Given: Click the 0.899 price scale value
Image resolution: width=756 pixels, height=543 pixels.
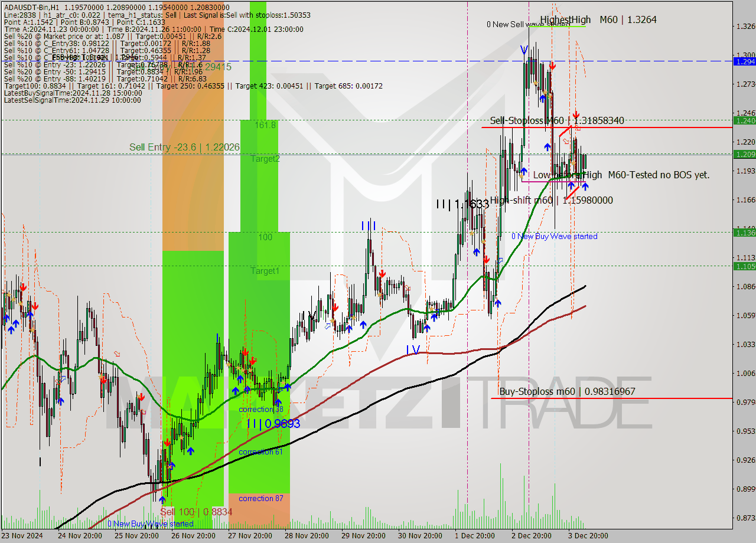Looking at the screenshot, I should coord(745,489).
